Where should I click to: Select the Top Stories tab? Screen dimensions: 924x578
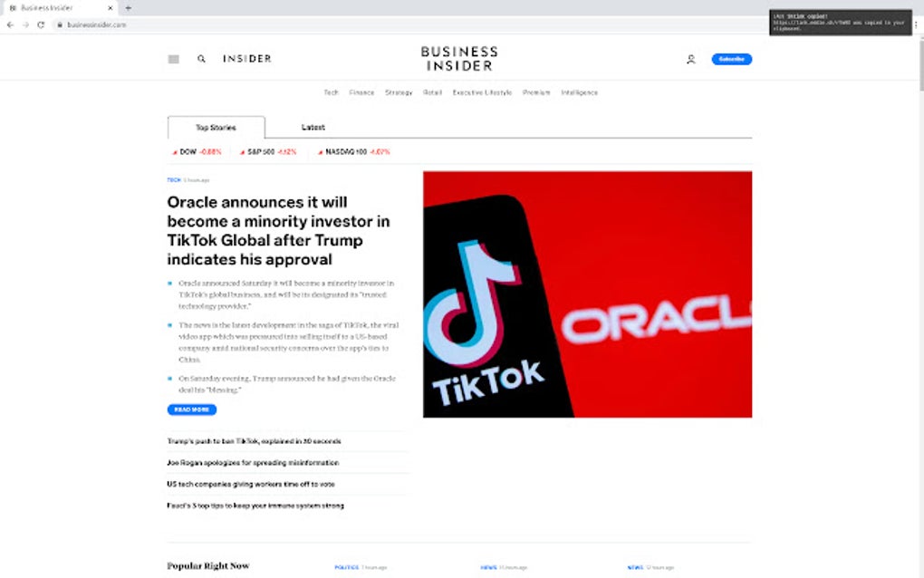coord(216,127)
